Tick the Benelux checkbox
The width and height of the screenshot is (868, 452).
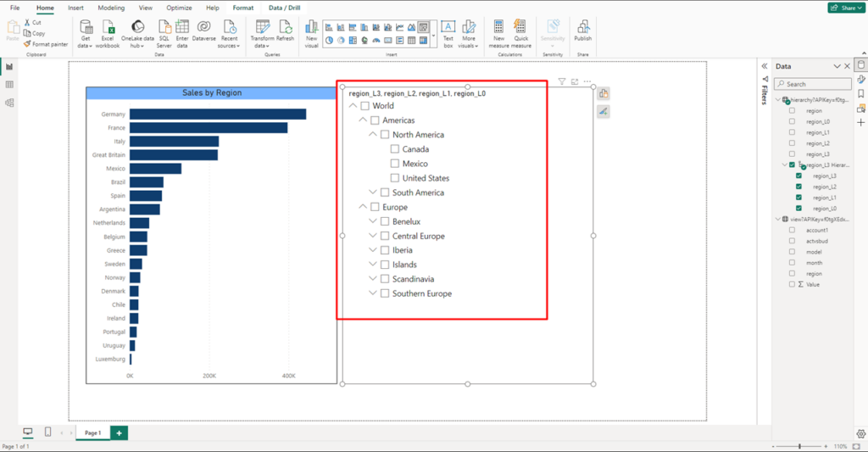(385, 221)
